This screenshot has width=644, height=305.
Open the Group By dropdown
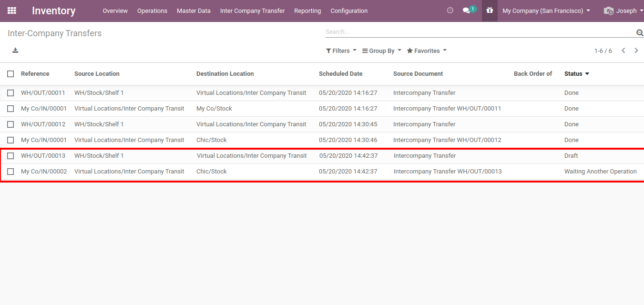point(381,51)
